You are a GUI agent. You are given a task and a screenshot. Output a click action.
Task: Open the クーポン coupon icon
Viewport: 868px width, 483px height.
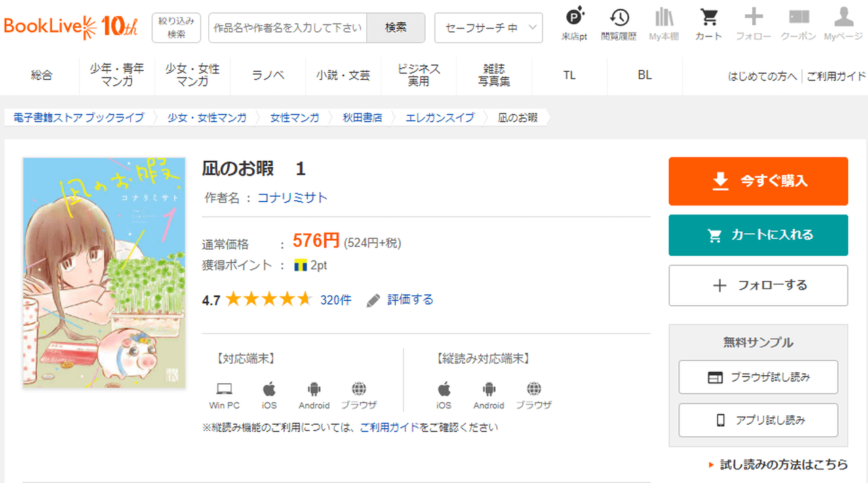click(798, 24)
